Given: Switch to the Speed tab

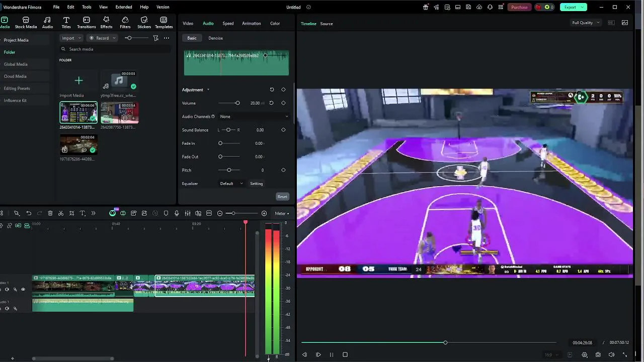Looking at the screenshot, I should pyautogui.click(x=228, y=23).
